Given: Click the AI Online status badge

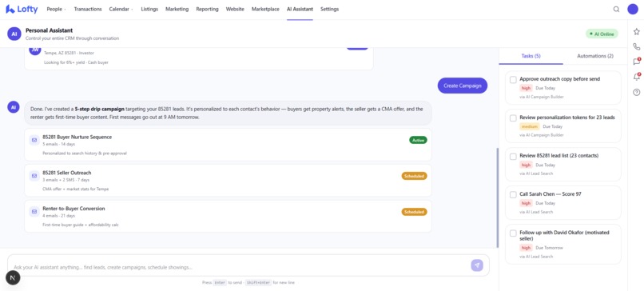Looking at the screenshot, I should click(x=602, y=34).
